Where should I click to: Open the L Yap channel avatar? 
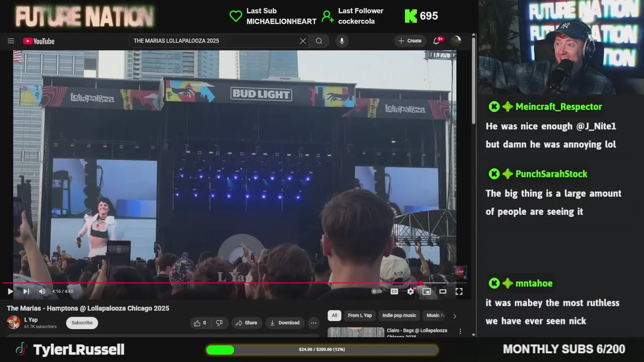(x=14, y=323)
